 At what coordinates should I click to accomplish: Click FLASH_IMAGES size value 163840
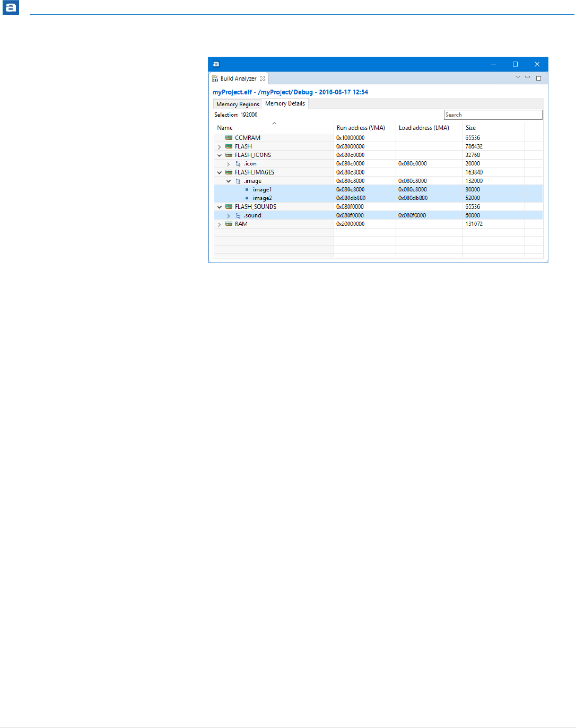point(474,172)
